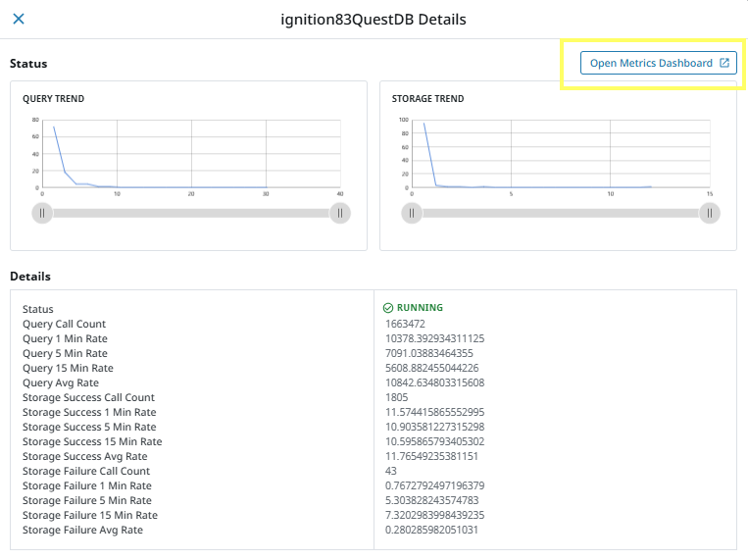Select value 7091.03883464355
The width and height of the screenshot is (748, 560).
click(x=428, y=354)
